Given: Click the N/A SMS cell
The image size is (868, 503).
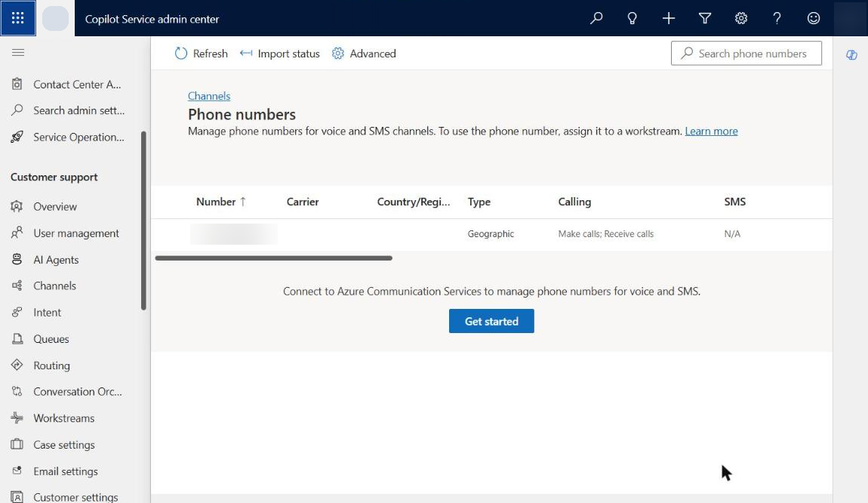Looking at the screenshot, I should pos(732,234).
